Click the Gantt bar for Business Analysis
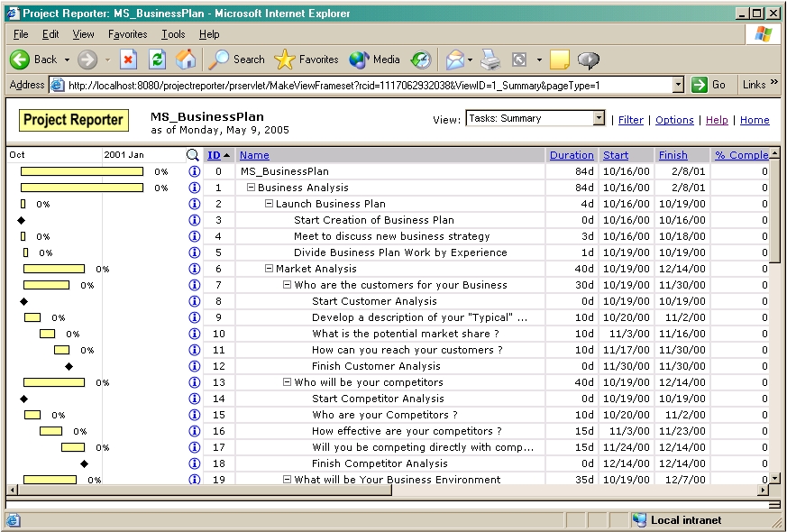 pyautogui.click(x=82, y=188)
